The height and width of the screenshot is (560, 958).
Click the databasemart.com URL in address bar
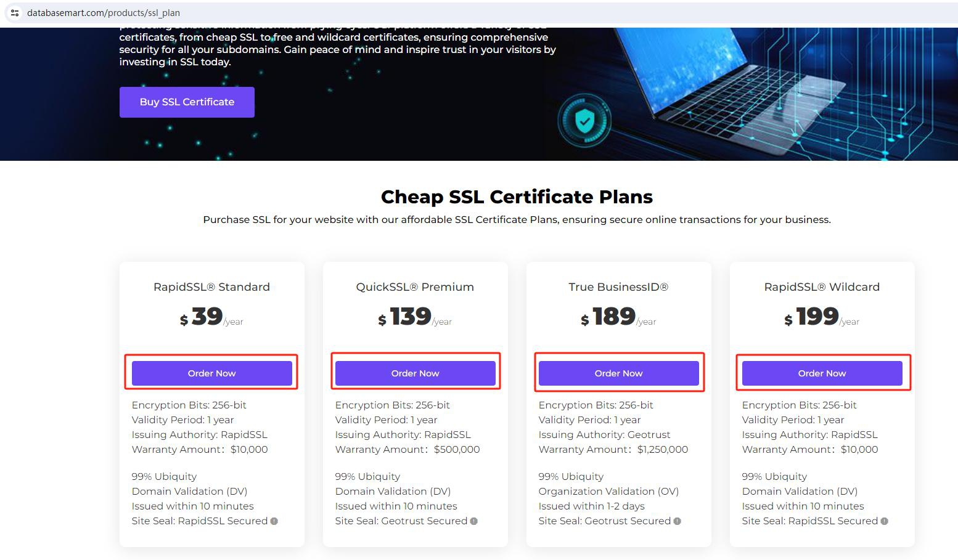point(104,12)
